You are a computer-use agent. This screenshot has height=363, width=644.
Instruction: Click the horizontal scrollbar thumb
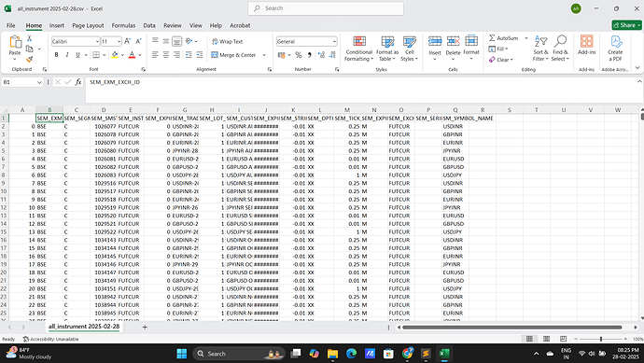pyautogui.click(x=512, y=328)
